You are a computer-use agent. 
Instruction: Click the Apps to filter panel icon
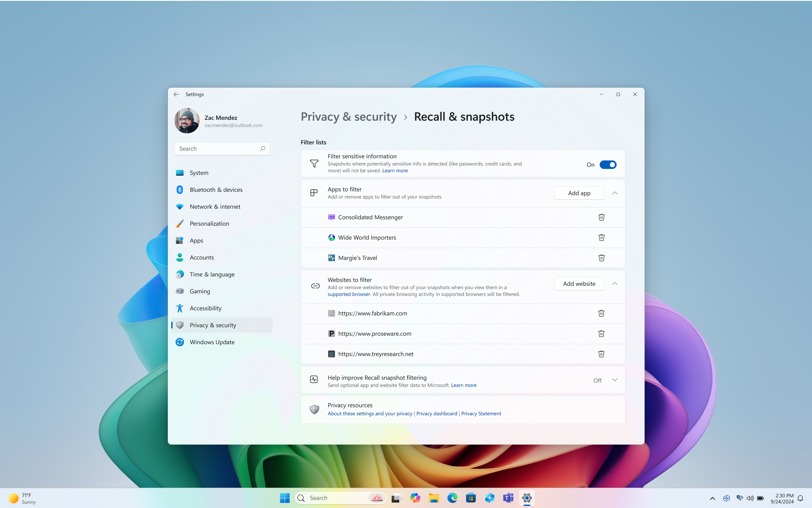click(313, 193)
